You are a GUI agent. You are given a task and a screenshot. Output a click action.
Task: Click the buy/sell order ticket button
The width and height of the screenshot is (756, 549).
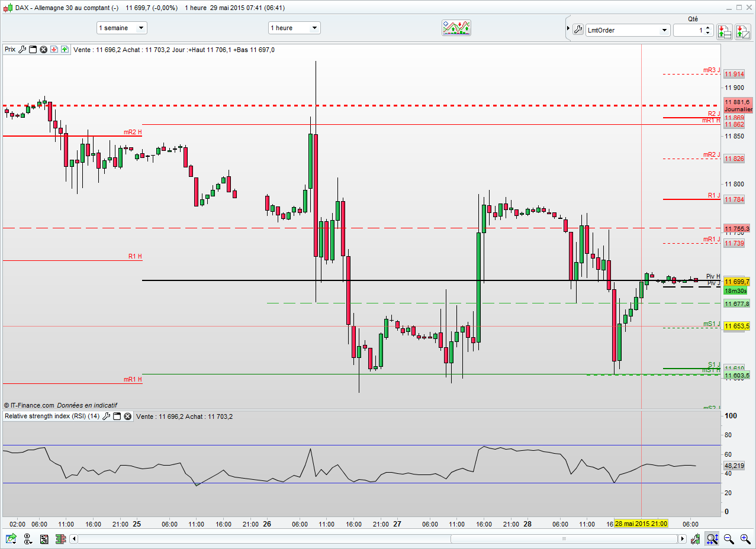(x=725, y=31)
